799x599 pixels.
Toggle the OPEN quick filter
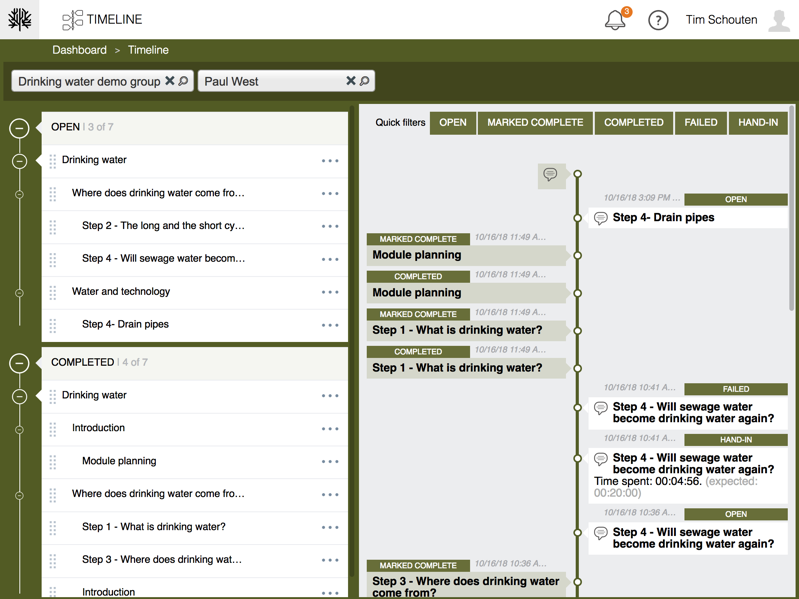click(x=453, y=123)
